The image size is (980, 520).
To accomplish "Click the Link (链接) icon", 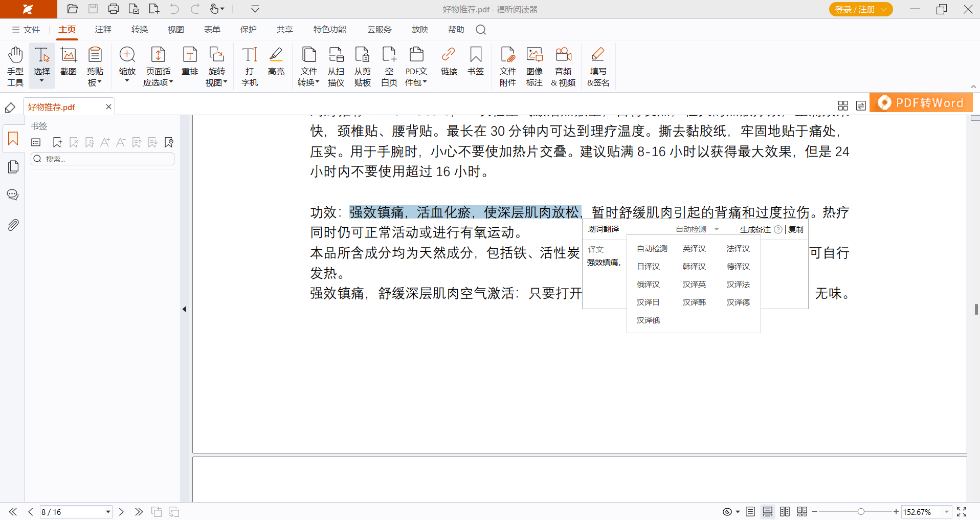I will (449, 61).
